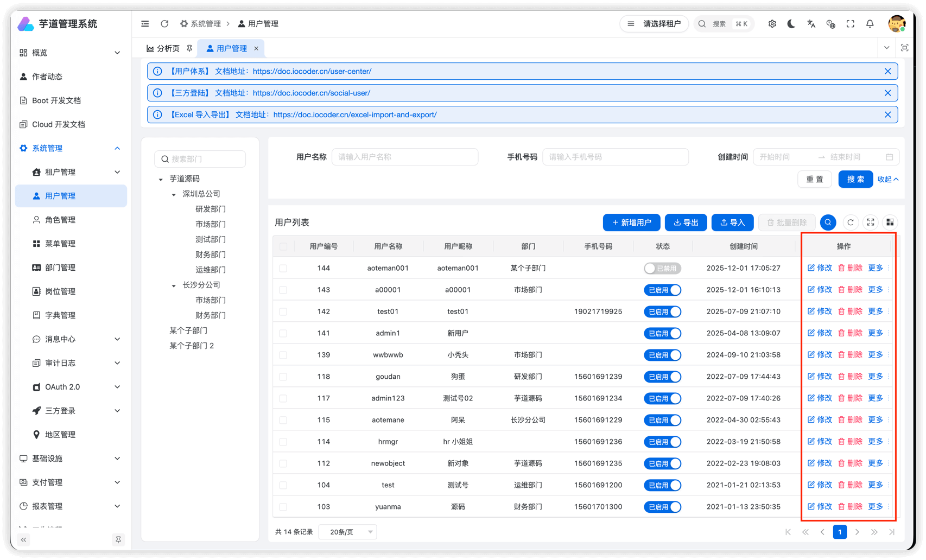Toggle dark mode with the moon icon
The width and height of the screenshot is (926, 560).
coord(791,24)
